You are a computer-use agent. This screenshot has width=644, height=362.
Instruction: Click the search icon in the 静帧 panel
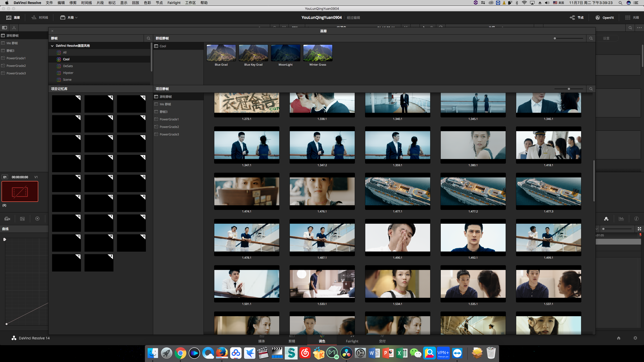tap(148, 38)
